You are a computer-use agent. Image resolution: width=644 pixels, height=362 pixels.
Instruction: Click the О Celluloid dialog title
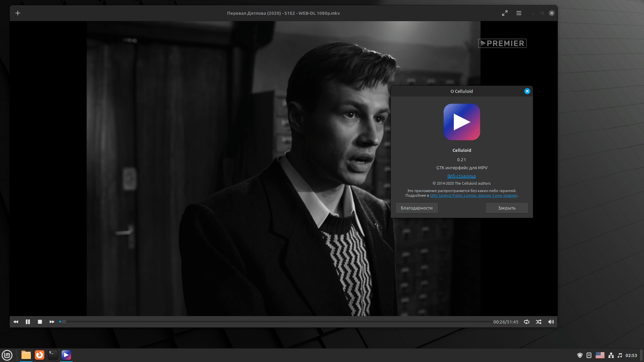click(462, 91)
